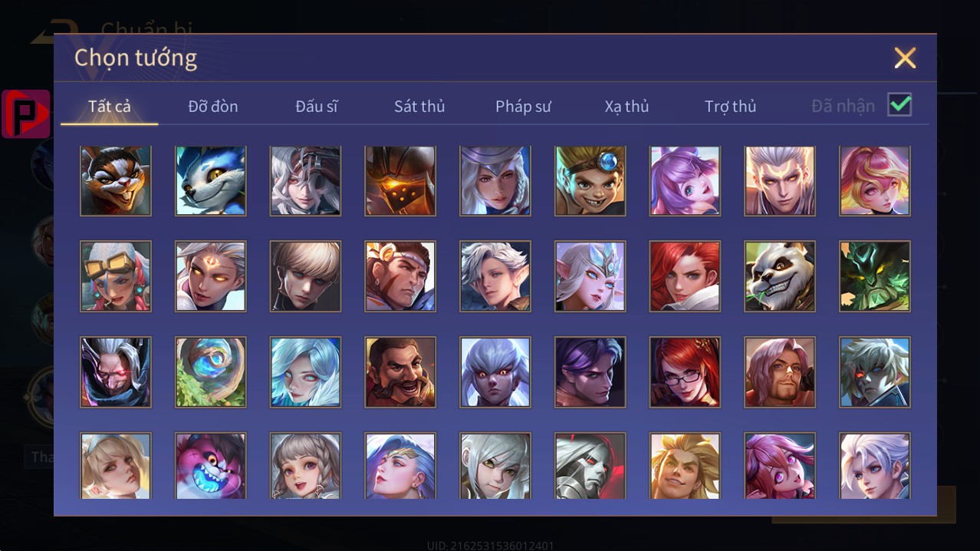Select the red-haired hero wearing glasses
Screen dimensions: 980x551
[x=686, y=372]
